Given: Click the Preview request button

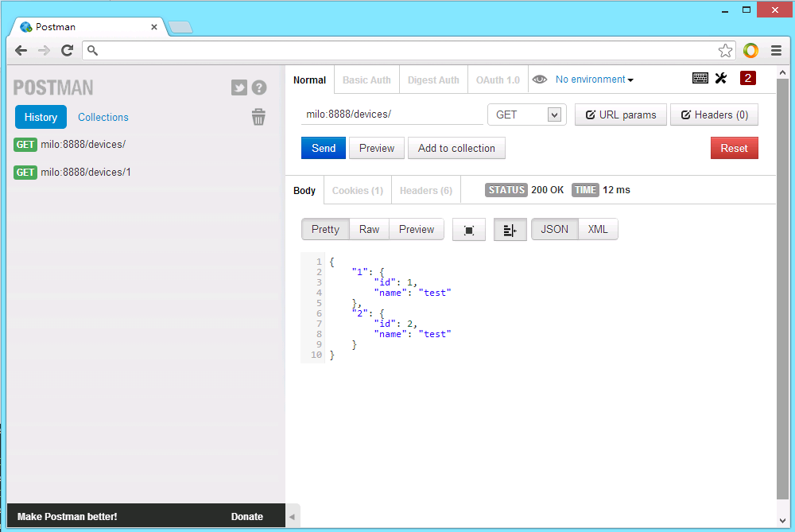Looking at the screenshot, I should click(377, 148).
